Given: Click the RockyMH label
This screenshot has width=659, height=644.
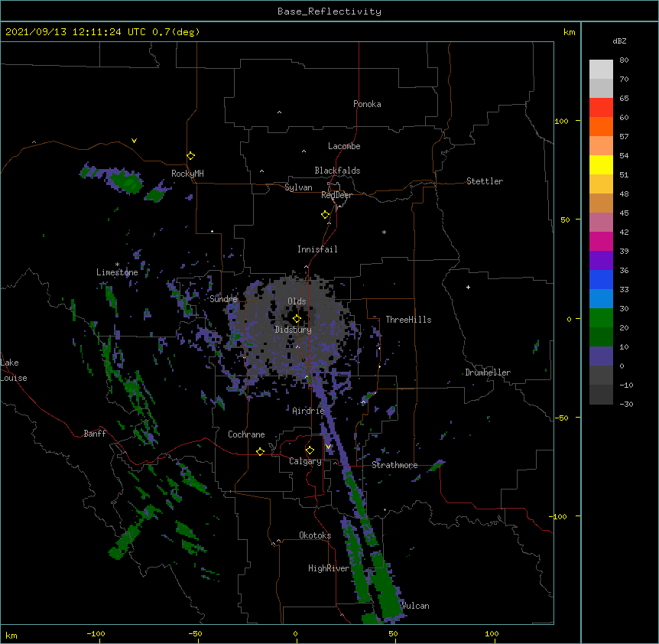Looking at the screenshot, I should pos(187,174).
